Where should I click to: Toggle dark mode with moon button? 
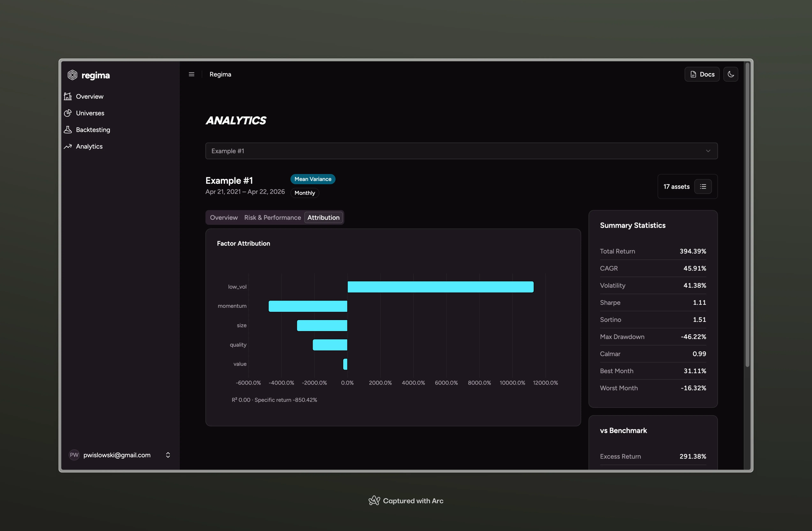click(730, 74)
